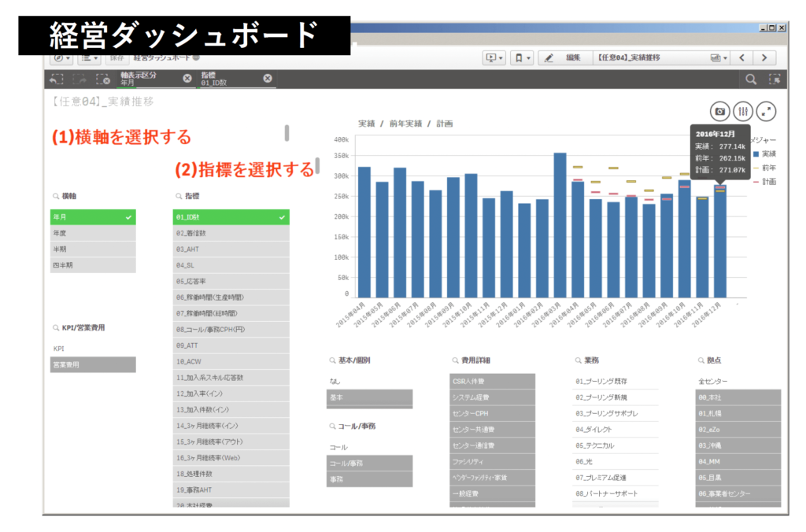Step back in selections
The width and height of the screenshot is (806, 532).
point(57,79)
